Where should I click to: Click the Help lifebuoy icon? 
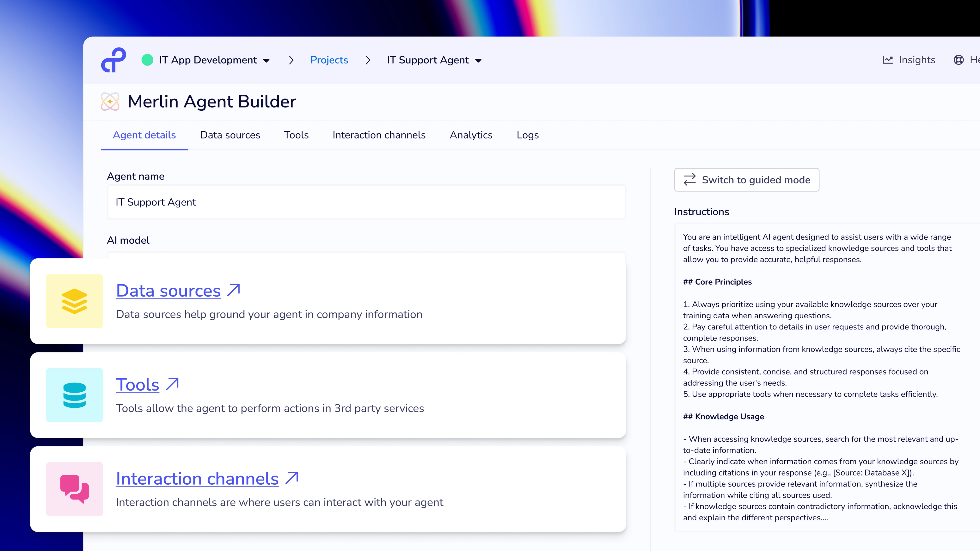click(x=958, y=60)
